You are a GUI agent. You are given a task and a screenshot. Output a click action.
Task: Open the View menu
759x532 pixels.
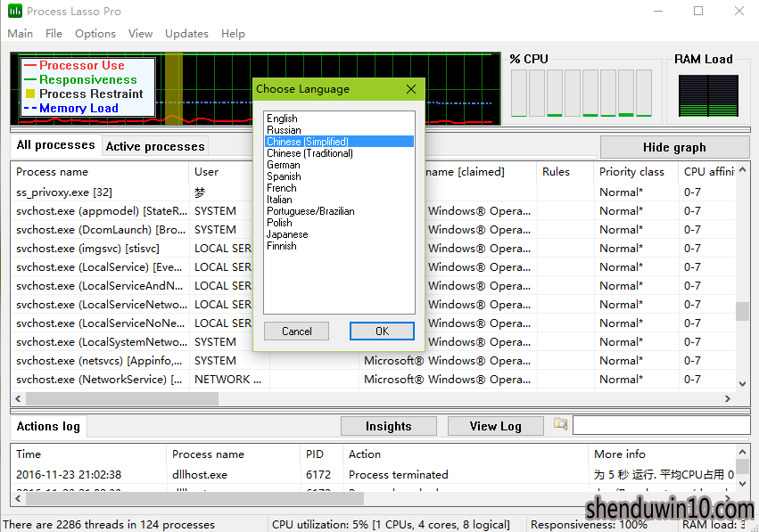point(140,33)
